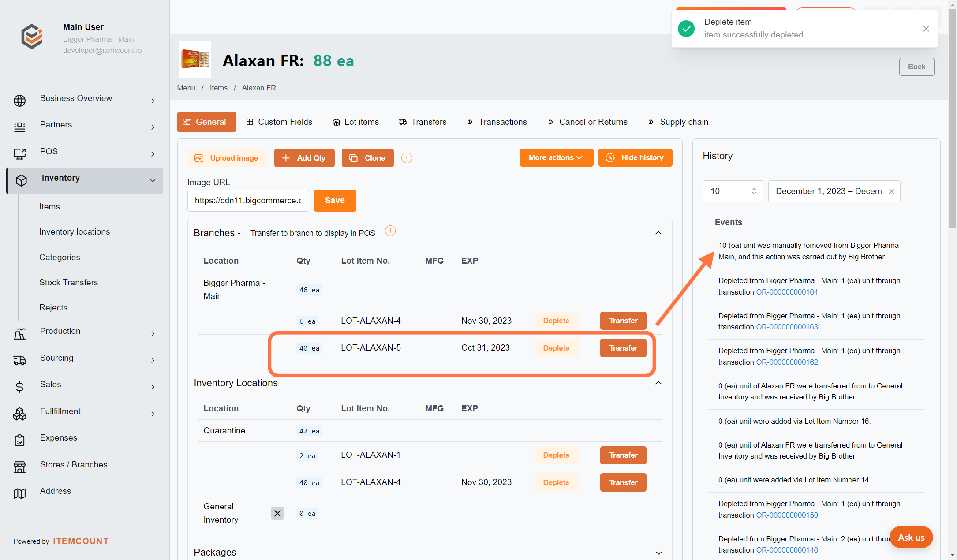957x560 pixels.
Task: Click the Sourcing truck icon
Action: (x=19, y=360)
